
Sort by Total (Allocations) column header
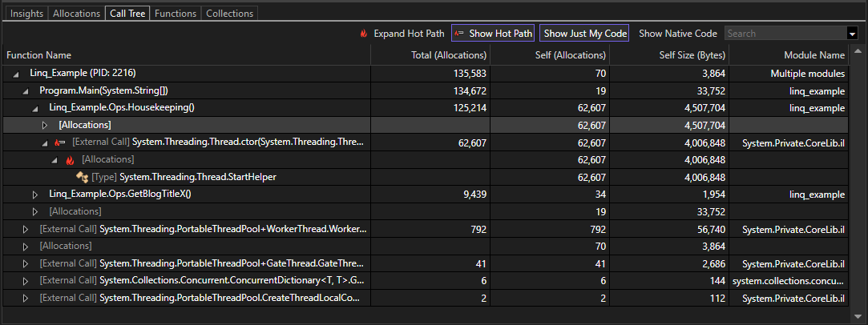pyautogui.click(x=448, y=55)
